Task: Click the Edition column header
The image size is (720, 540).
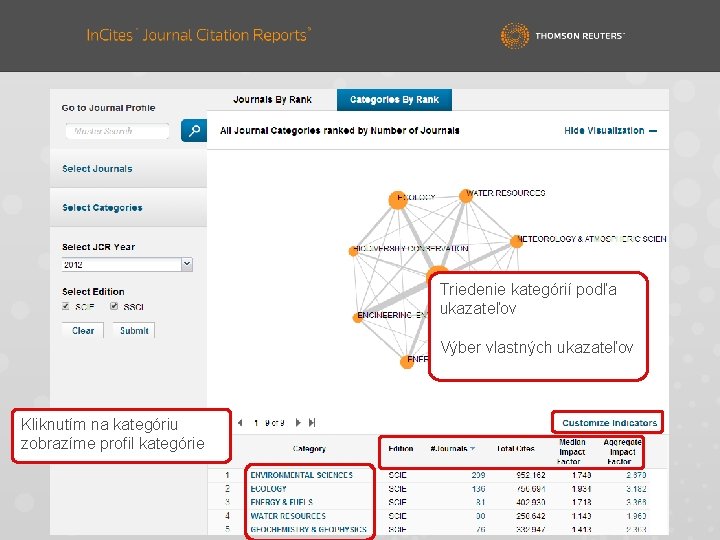Action: (x=400, y=449)
